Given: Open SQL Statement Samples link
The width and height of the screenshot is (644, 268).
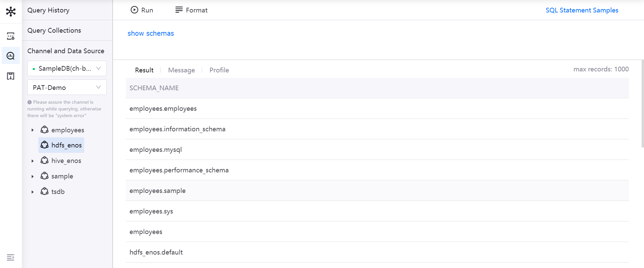Looking at the screenshot, I should (582, 10).
